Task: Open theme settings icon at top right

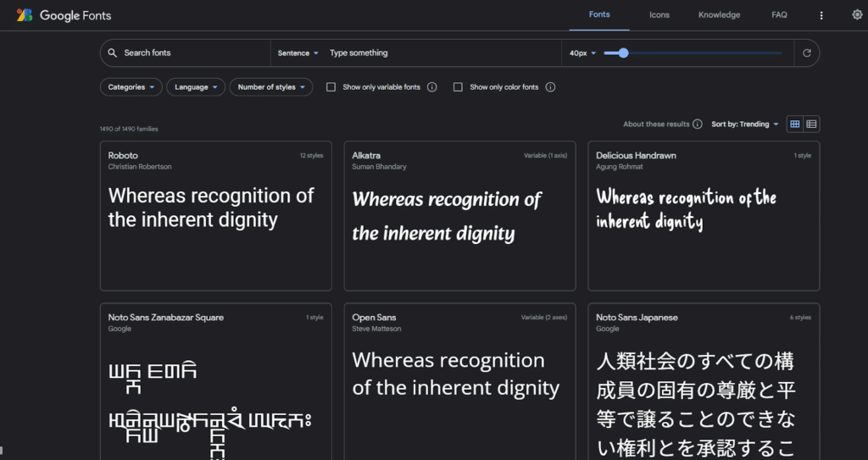Action: click(857, 15)
